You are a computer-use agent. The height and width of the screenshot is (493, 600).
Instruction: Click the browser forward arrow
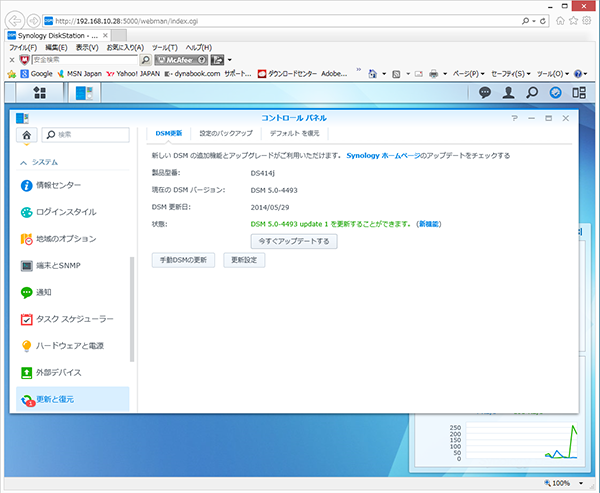tap(34, 21)
